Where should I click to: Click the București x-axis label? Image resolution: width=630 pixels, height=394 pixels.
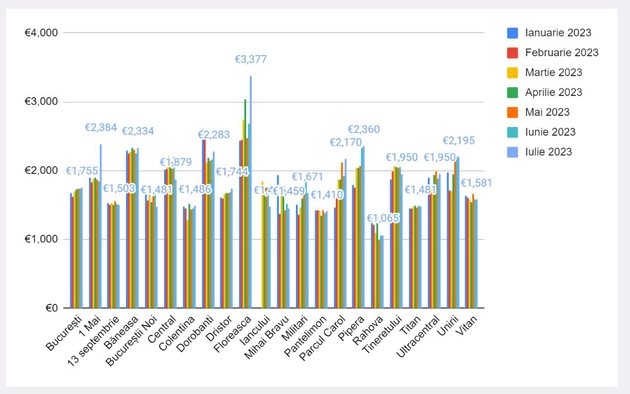64,333
